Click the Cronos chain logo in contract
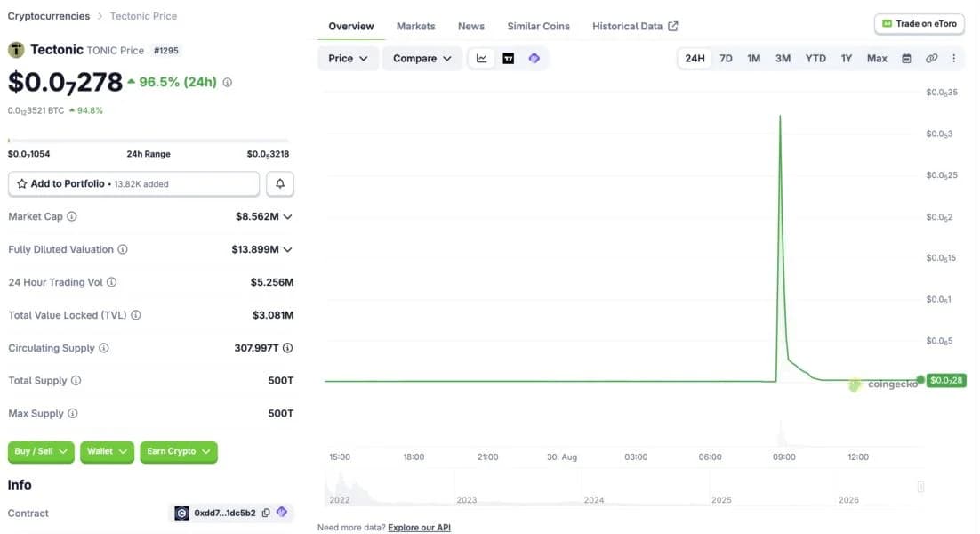 [x=182, y=513]
